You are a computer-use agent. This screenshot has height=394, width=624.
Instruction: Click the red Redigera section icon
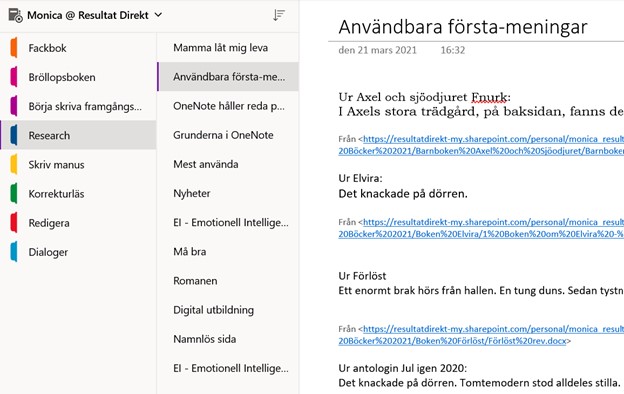[14, 222]
